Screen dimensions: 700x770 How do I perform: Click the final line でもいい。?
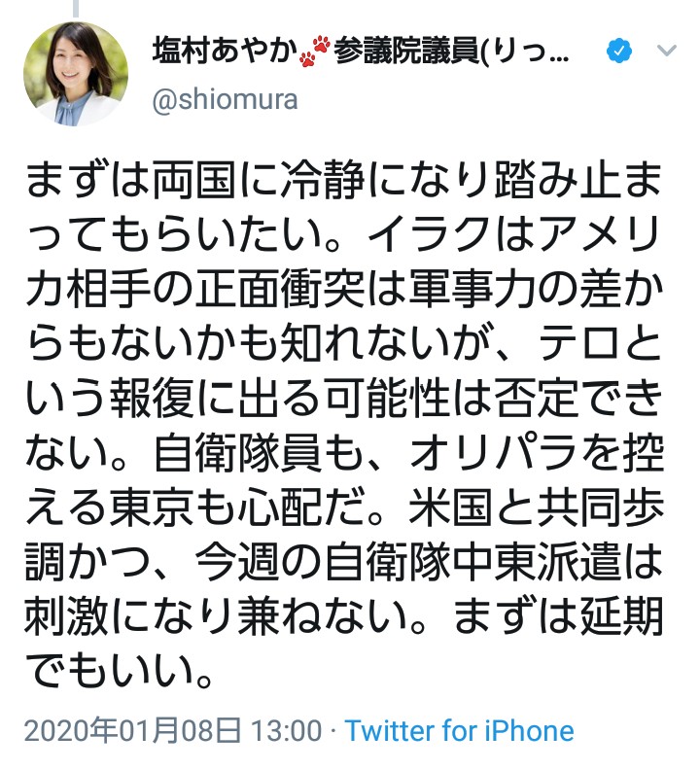[x=120, y=670]
